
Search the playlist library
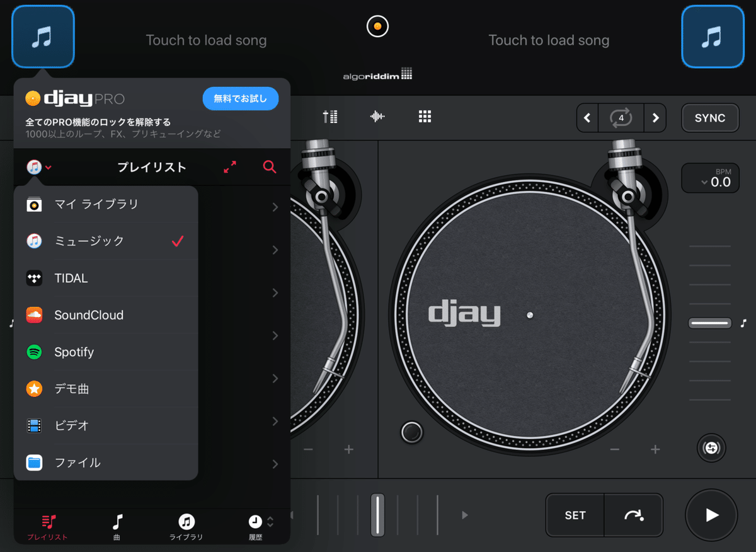[x=270, y=167]
